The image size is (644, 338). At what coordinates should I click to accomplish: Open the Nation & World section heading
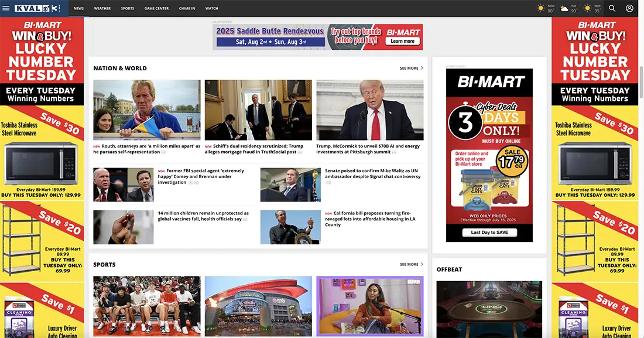120,69
